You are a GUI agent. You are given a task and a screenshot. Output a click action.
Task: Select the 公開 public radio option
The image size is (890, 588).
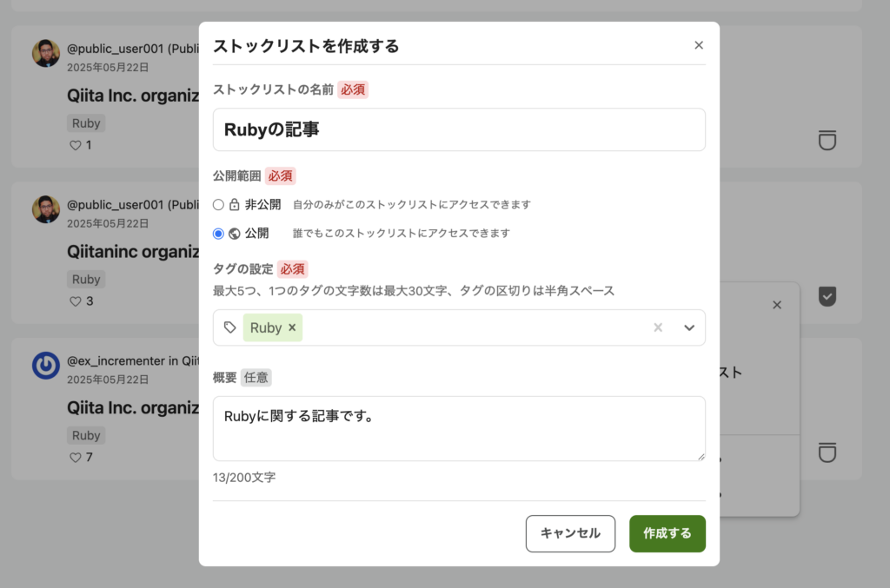coord(218,234)
